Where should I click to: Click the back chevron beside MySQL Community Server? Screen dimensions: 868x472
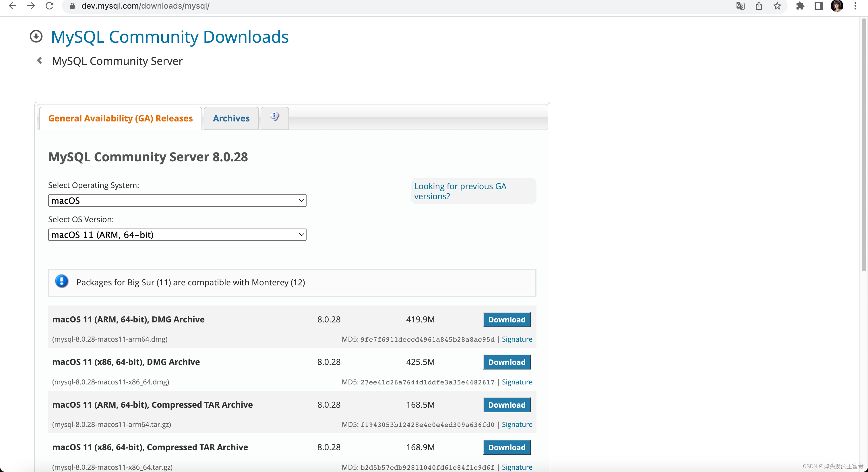[39, 61]
